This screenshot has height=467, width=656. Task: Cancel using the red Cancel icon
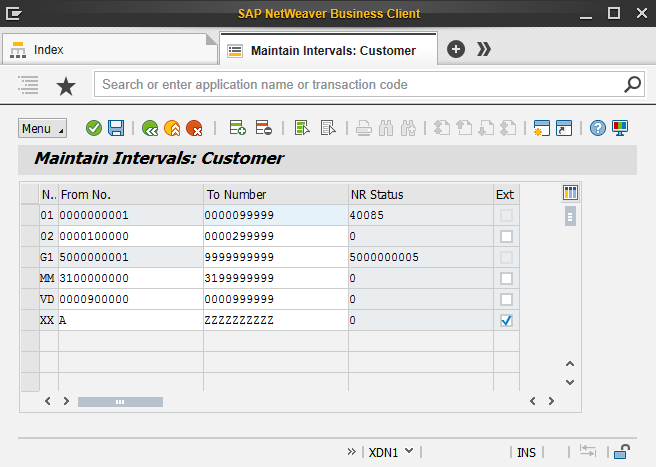coord(195,128)
